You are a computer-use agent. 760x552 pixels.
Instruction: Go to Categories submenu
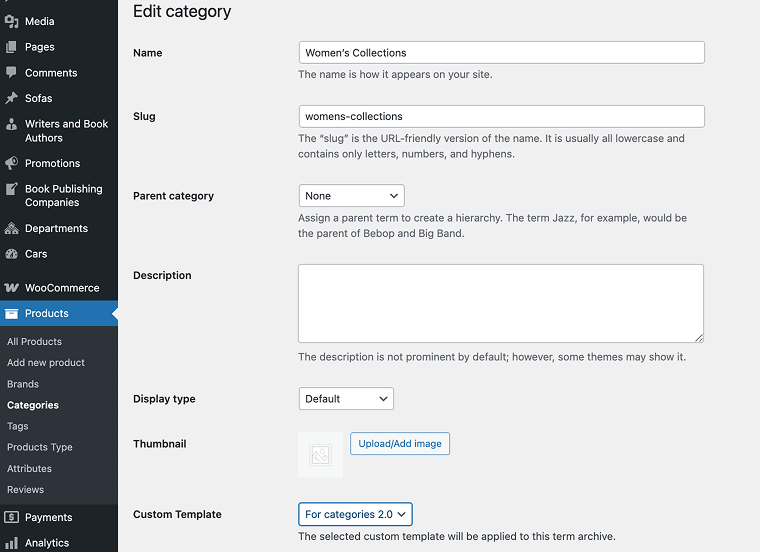(x=32, y=405)
